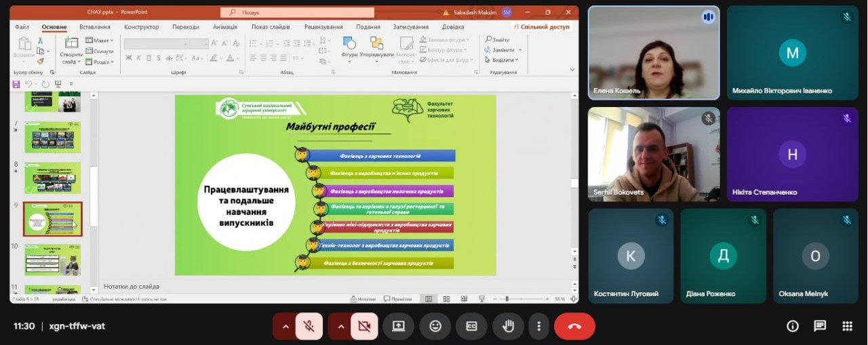
Task: Start screen presentation with present icon
Action: coord(398,326)
